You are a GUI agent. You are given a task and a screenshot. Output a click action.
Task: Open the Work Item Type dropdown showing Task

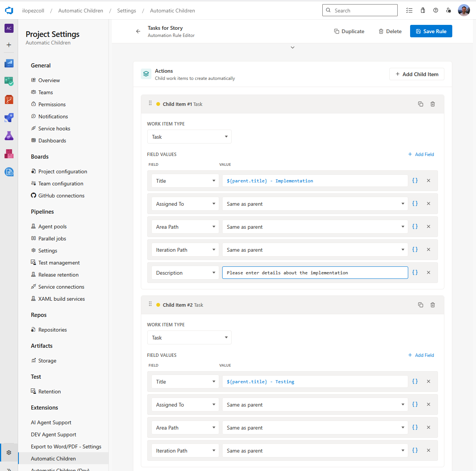[x=189, y=136]
